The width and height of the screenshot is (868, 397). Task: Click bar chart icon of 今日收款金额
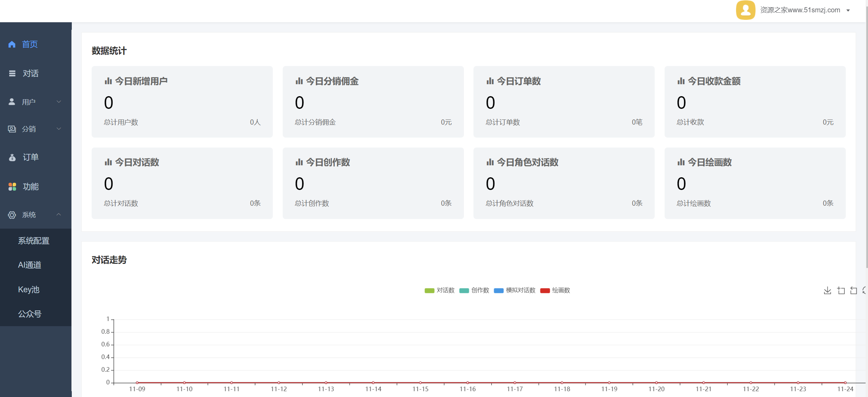(x=681, y=81)
